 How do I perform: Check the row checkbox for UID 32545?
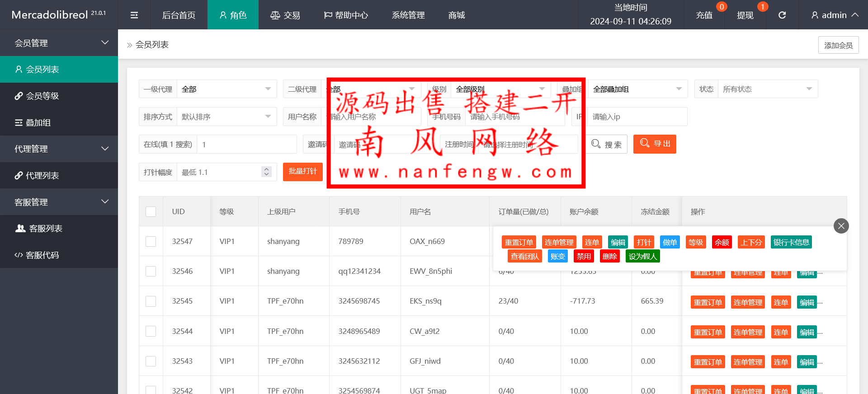(x=151, y=301)
